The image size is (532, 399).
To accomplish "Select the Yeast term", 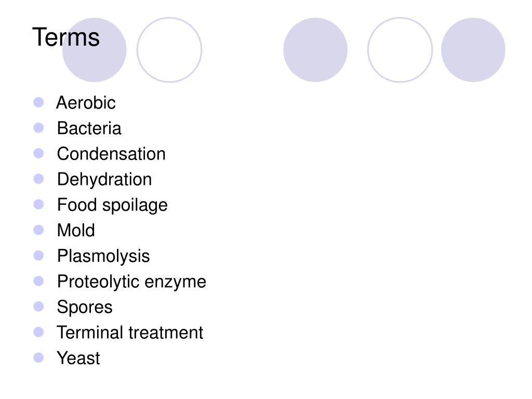I will 78,358.
